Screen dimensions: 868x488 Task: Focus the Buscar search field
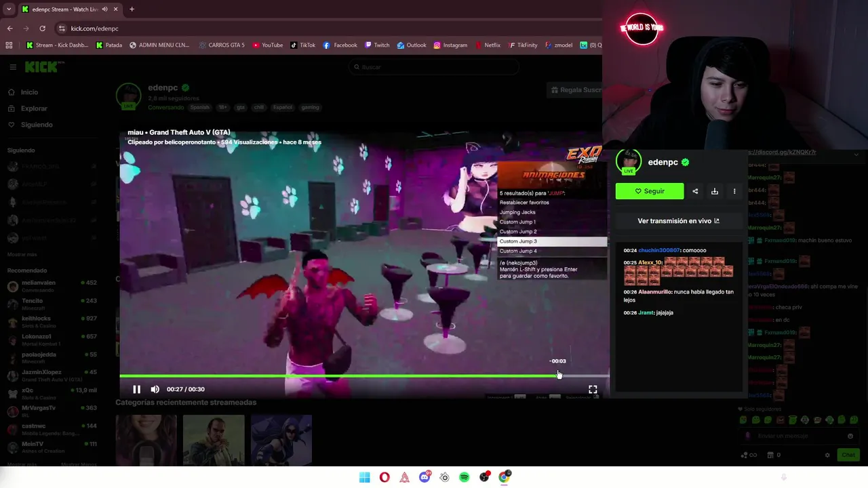point(434,67)
